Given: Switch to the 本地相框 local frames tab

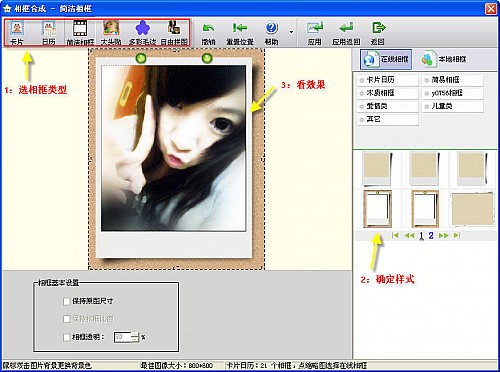Looking at the screenshot, I should (443, 59).
